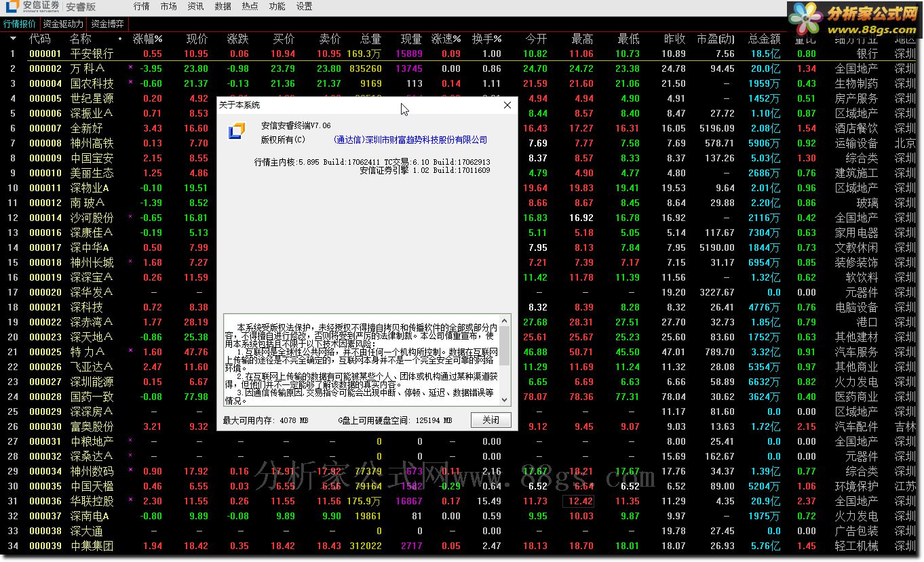924x562 pixels.
Task: Sort by the 涨跌 column header
Action: (x=238, y=39)
